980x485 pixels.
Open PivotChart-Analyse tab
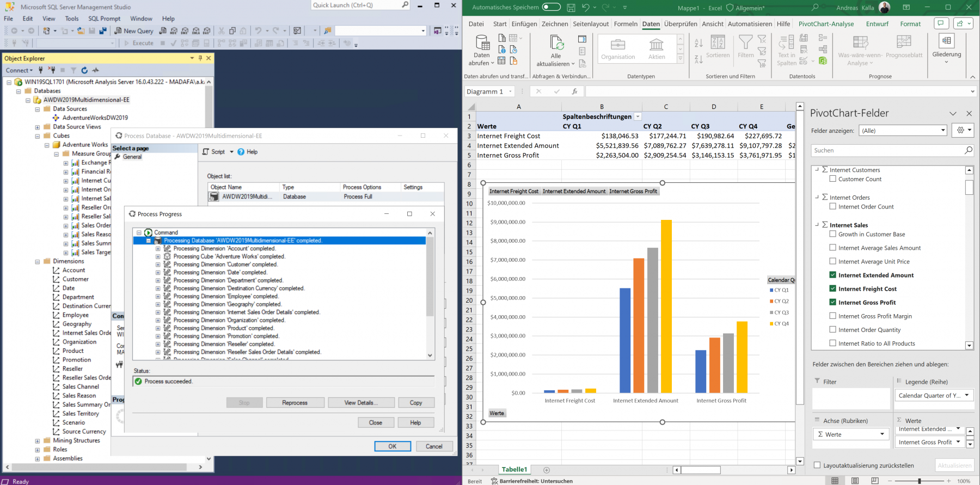[x=826, y=24]
